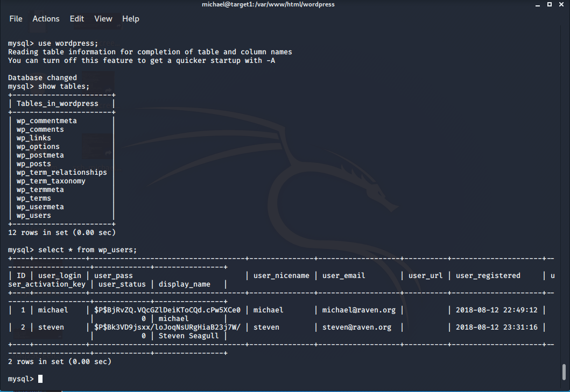
Task: Click the 'use wordpress;' command text
Action: point(68,43)
